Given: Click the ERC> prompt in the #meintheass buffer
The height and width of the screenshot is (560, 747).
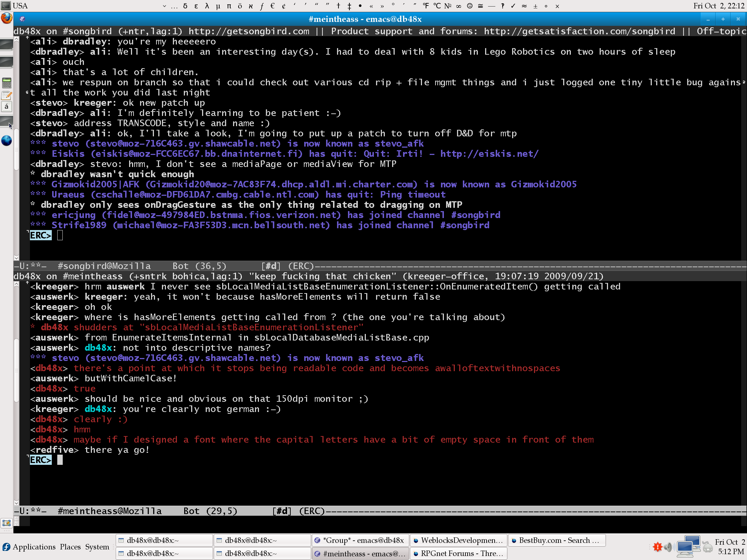Looking at the screenshot, I should 40,460.
